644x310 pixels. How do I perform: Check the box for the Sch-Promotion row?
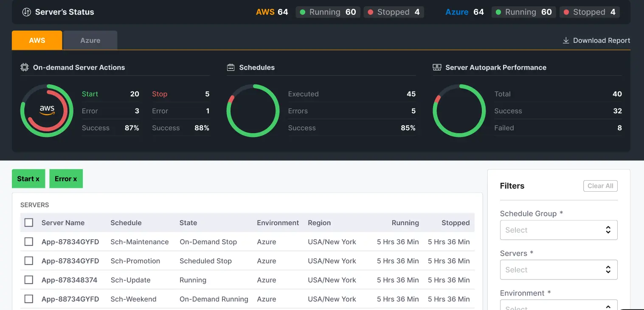(29, 261)
